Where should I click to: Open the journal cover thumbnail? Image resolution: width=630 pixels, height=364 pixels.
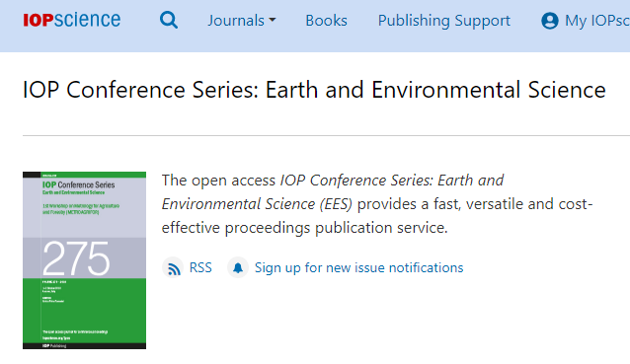84,260
